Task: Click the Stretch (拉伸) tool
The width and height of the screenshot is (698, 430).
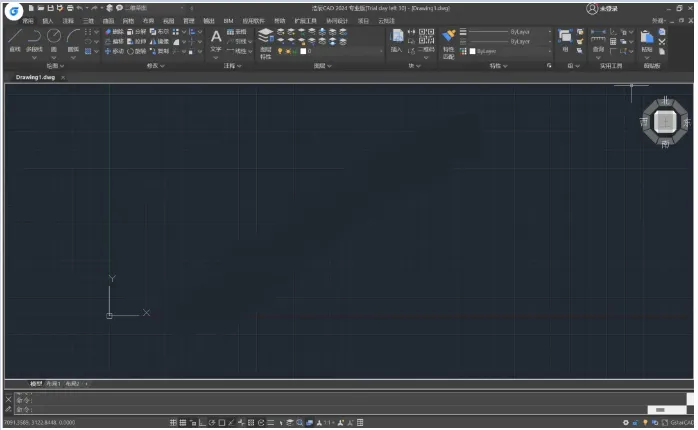Action: point(137,41)
